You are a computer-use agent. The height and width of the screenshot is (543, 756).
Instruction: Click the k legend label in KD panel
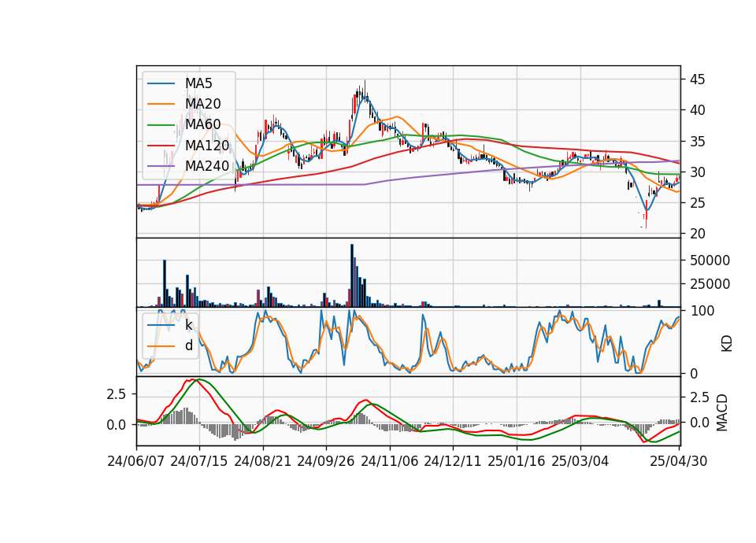188,325
